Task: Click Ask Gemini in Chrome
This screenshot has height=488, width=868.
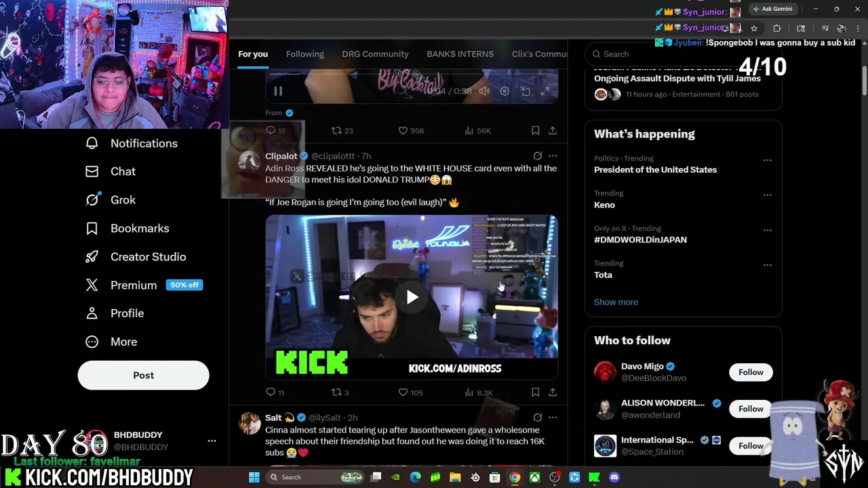Action: tap(772, 9)
